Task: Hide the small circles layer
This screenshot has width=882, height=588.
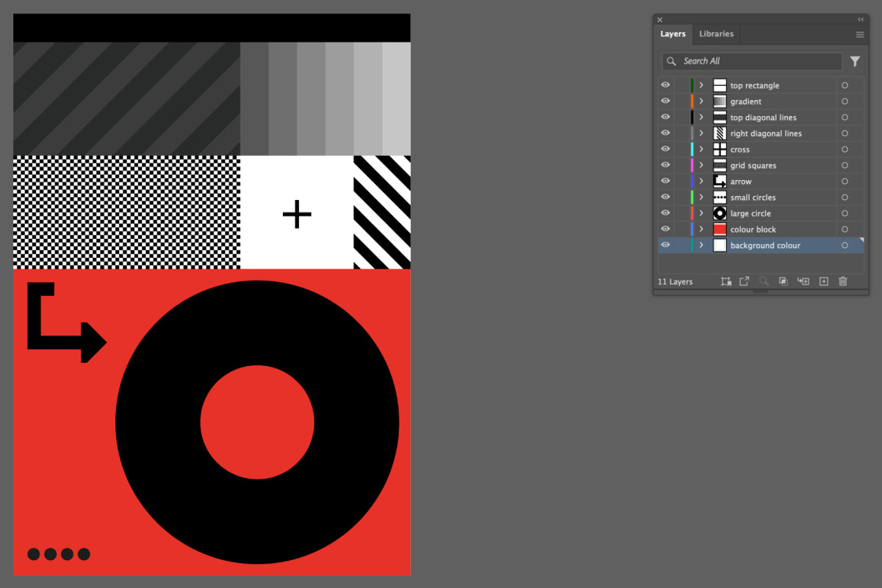Action: click(666, 197)
